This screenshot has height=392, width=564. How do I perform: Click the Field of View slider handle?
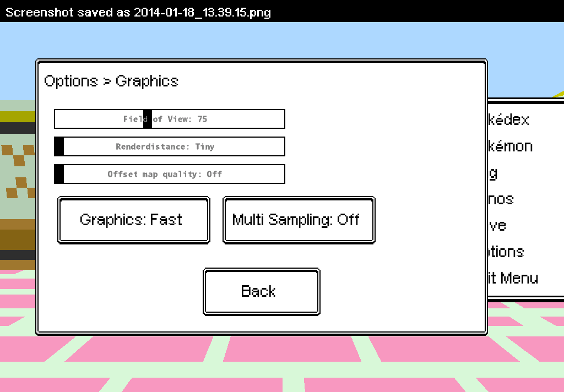pos(148,119)
